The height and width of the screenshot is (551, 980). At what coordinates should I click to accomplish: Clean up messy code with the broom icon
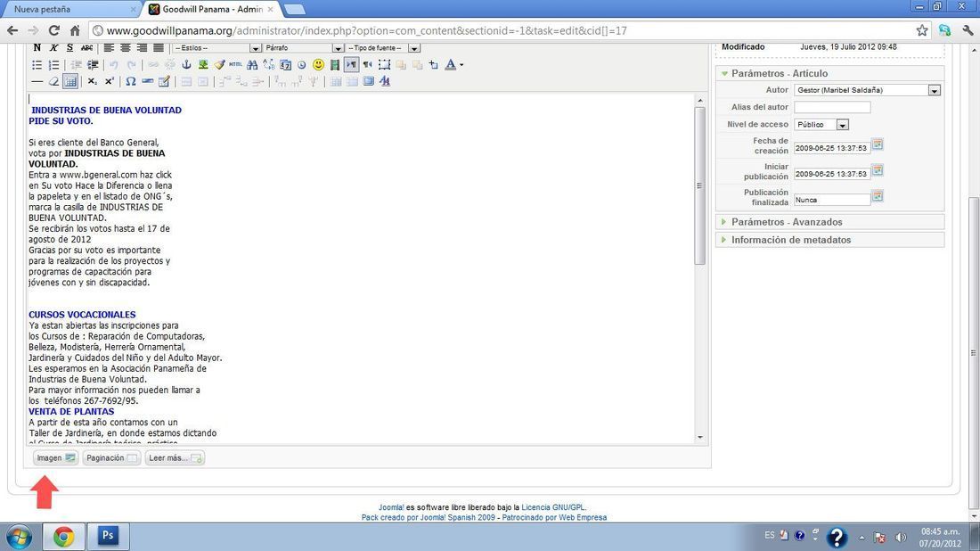219,64
